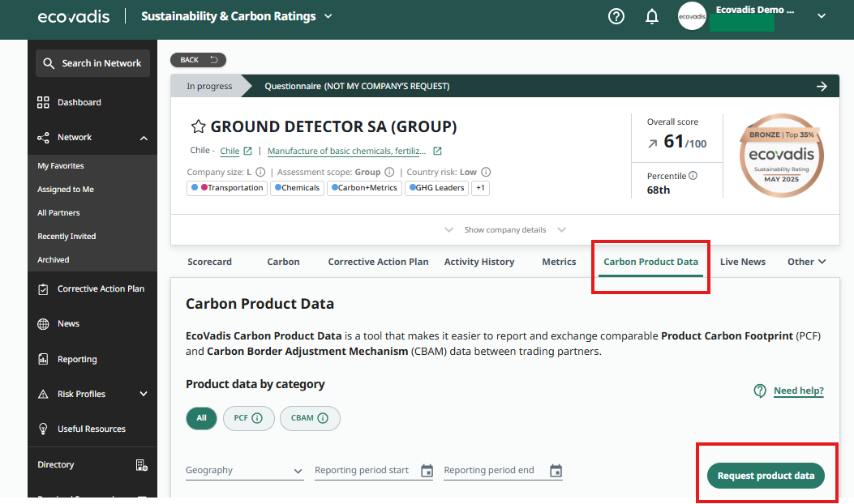Click info icon next to Country risk
The image size is (854, 504).
click(486, 172)
